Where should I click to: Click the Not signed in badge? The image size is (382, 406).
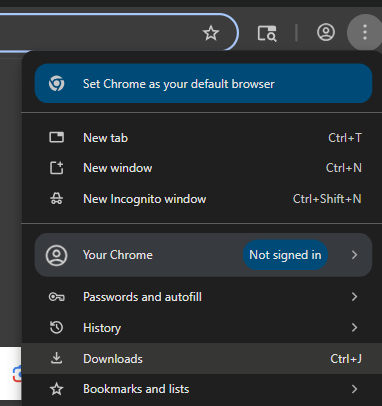[x=285, y=255]
